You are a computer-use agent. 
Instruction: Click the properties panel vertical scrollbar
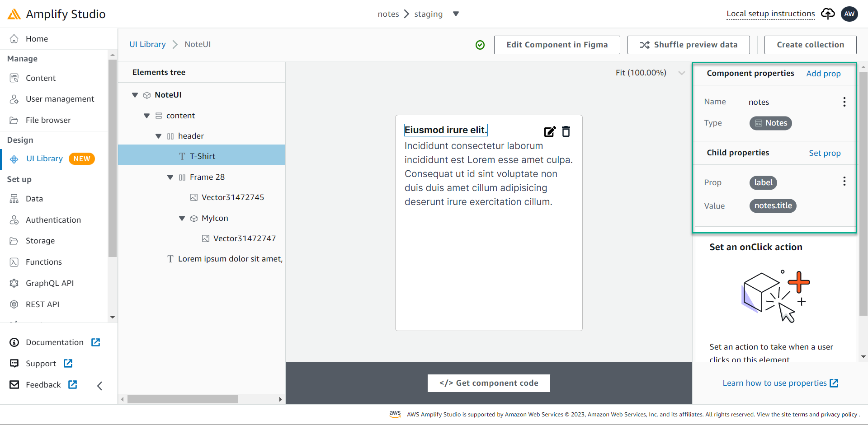point(863,193)
